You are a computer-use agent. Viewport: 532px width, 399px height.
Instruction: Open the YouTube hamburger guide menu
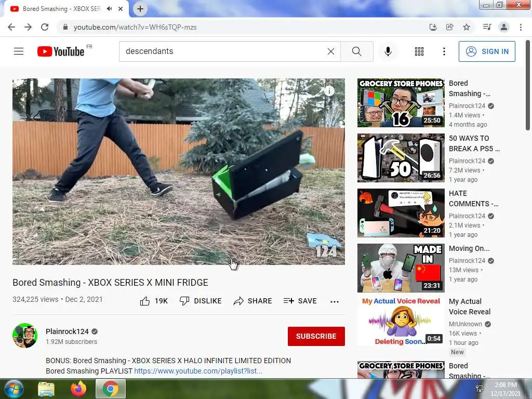tap(19, 51)
